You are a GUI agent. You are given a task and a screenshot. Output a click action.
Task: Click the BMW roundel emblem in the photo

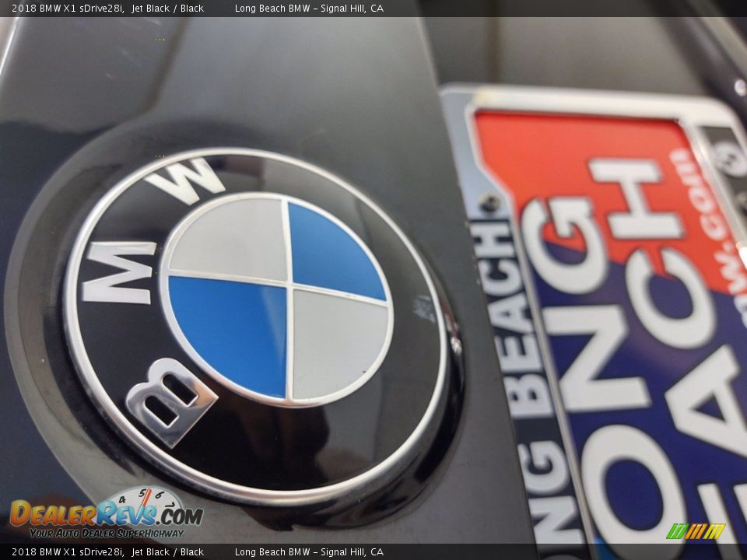(258, 327)
